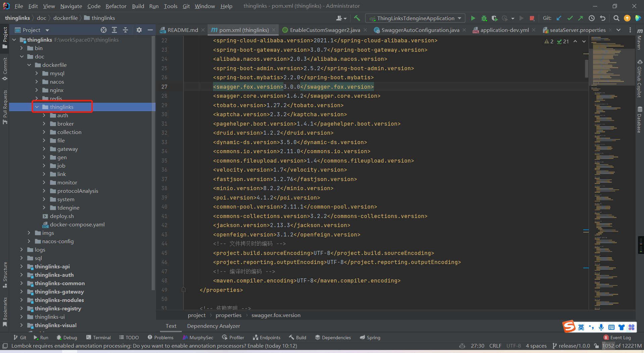The width and height of the screenshot is (644, 353).
Task: Collapse the dockerfile folder in tree
Action: coord(29,65)
